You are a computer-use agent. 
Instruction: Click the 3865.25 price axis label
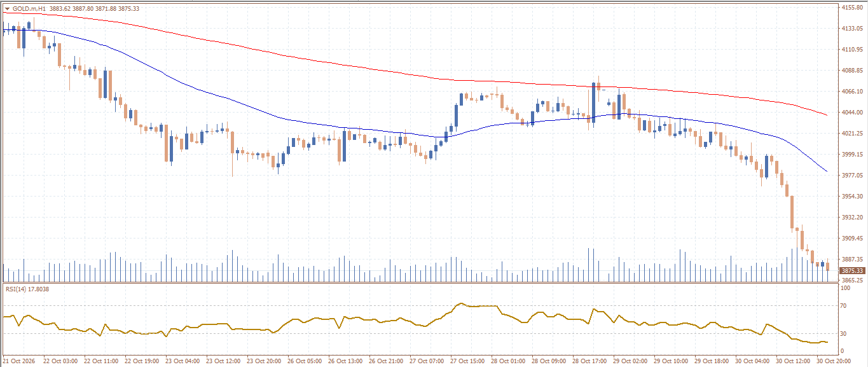pos(851,280)
